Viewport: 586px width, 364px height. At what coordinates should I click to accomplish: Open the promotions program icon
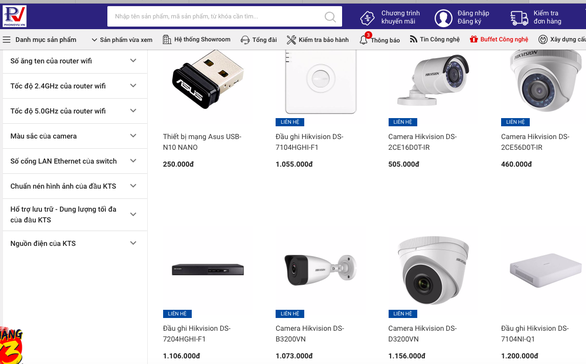[x=367, y=17]
